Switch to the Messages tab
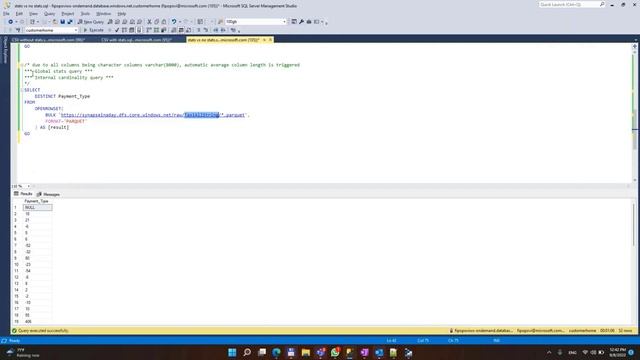Image resolution: width=640 pixels, height=360 pixels. (x=49, y=194)
